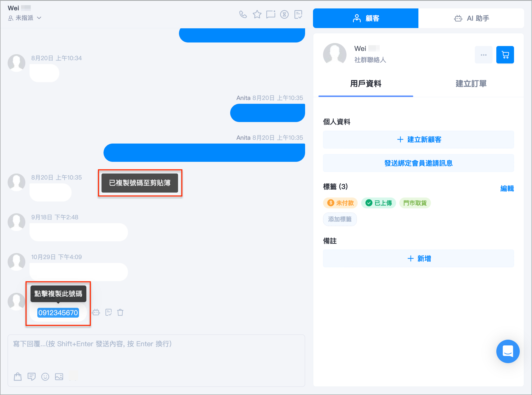Click the hourglass snooze icon
The width and height of the screenshot is (532, 395).
point(284,14)
